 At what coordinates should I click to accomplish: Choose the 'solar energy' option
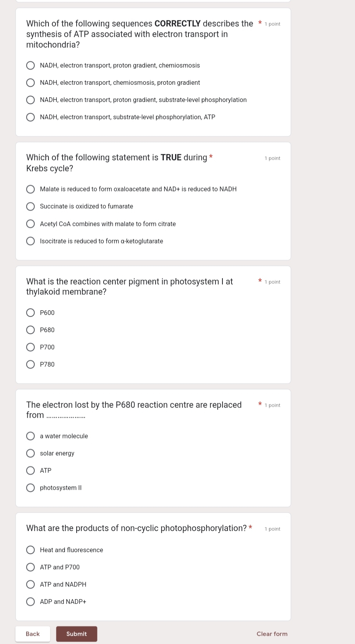click(30, 453)
